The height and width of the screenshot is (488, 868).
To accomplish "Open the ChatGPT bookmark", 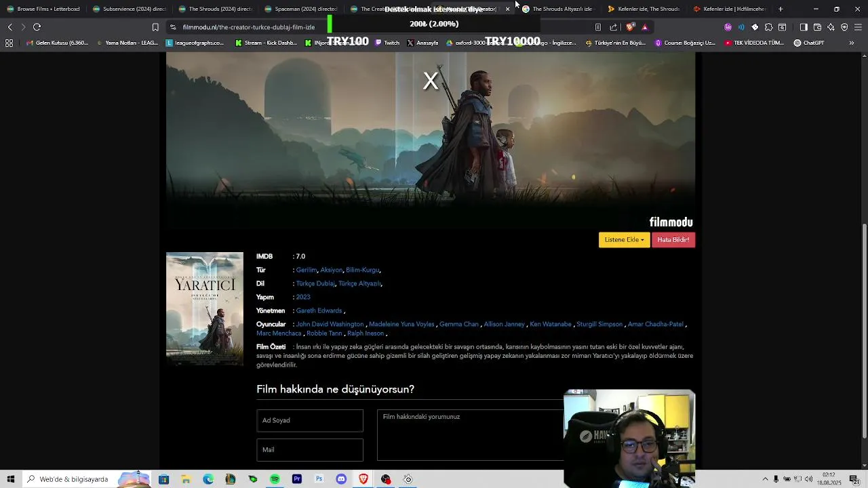I will click(x=809, y=43).
